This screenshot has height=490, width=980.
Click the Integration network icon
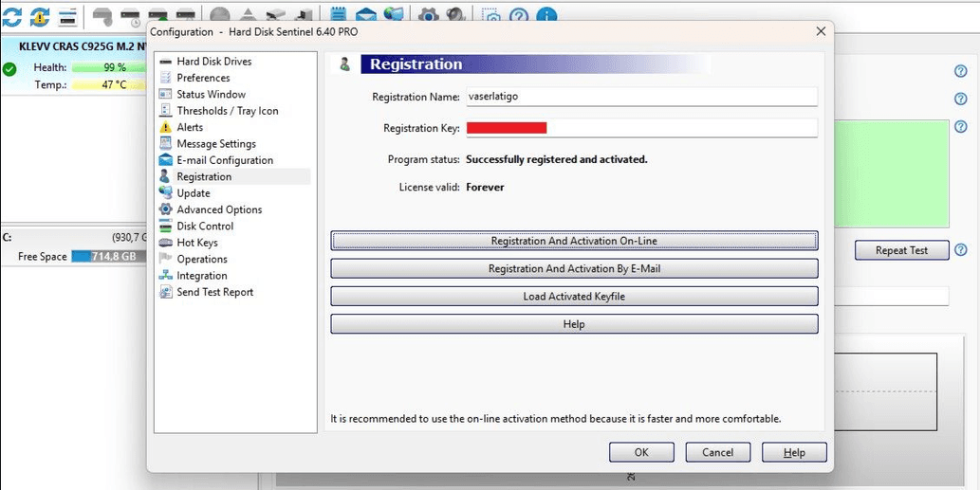[x=166, y=276]
